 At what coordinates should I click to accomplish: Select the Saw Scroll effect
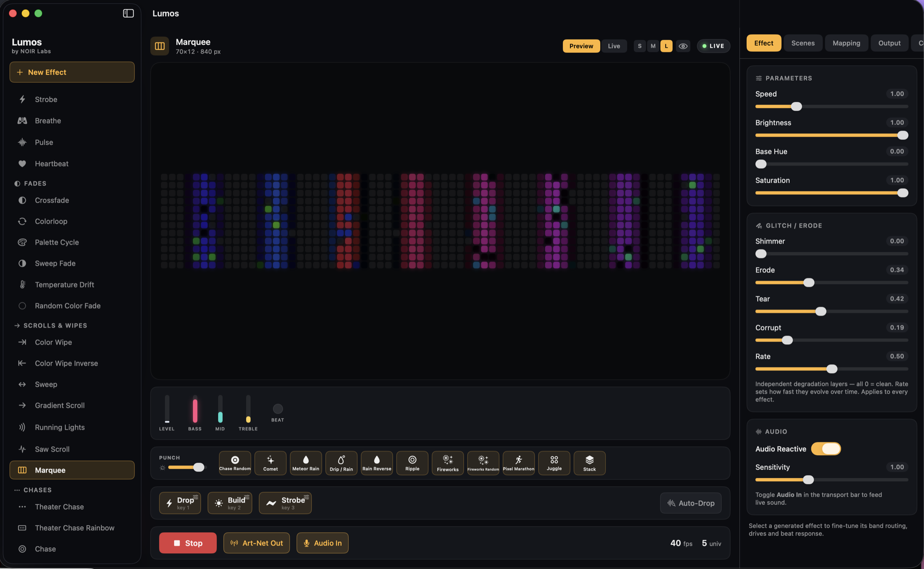click(72, 449)
